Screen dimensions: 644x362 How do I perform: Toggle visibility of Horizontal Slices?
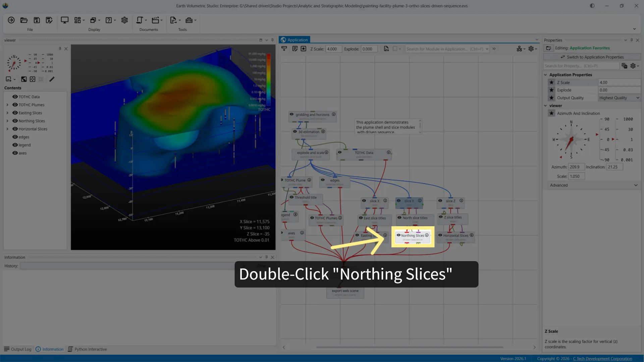(15, 129)
